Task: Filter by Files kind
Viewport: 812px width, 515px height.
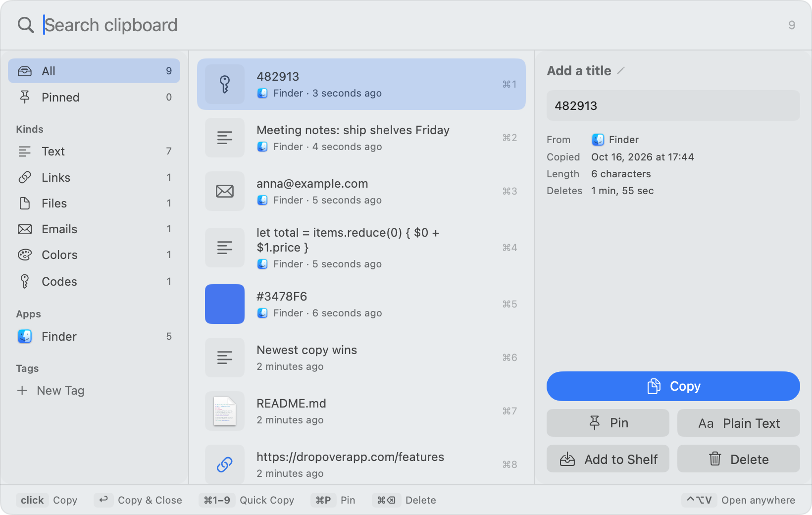Action: click(x=94, y=203)
